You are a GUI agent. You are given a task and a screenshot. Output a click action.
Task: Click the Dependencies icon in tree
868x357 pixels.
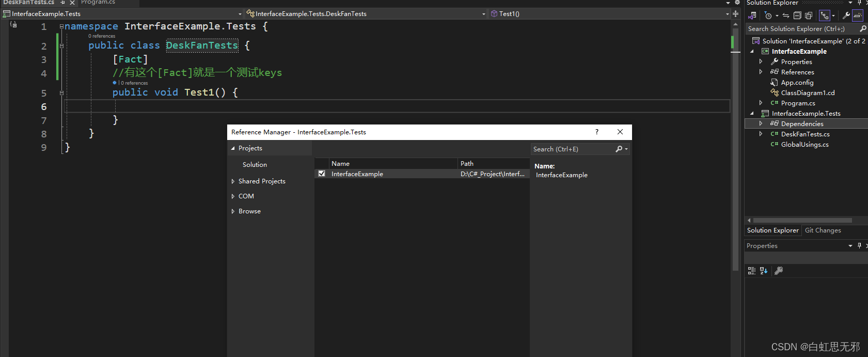(x=775, y=123)
